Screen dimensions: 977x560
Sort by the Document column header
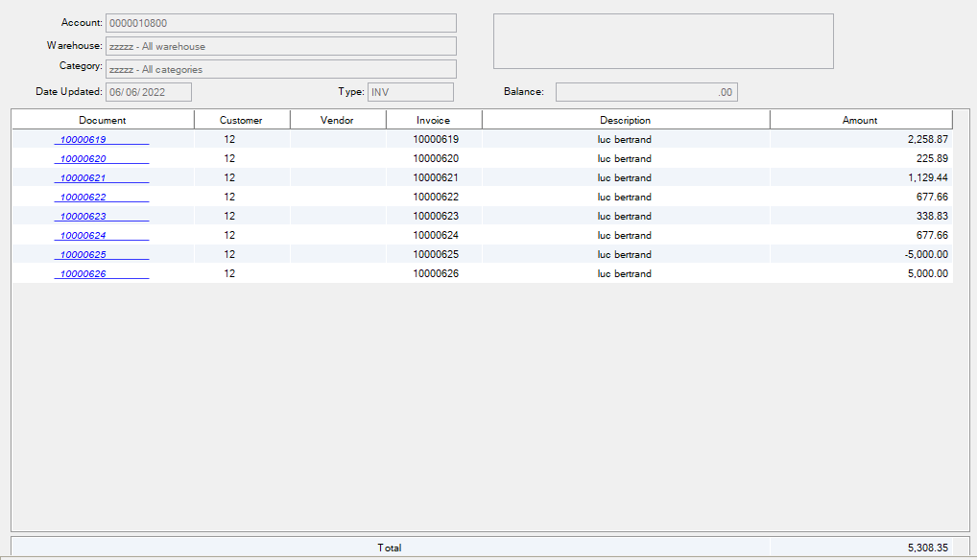(x=103, y=120)
